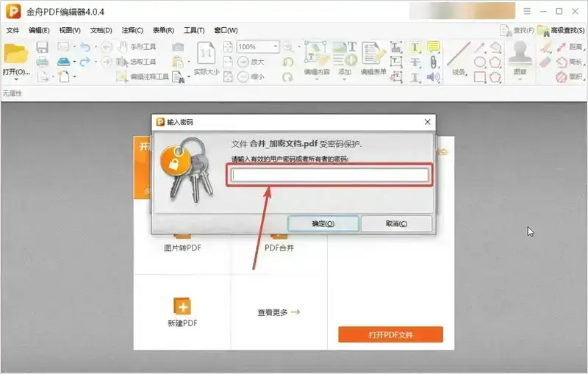The height and width of the screenshot is (374, 588).
Task: Open the Comment (注释) menu
Action: click(x=132, y=30)
